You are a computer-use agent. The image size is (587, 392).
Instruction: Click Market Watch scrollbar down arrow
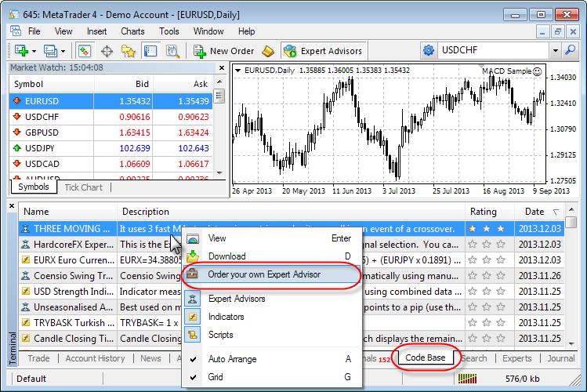click(219, 173)
